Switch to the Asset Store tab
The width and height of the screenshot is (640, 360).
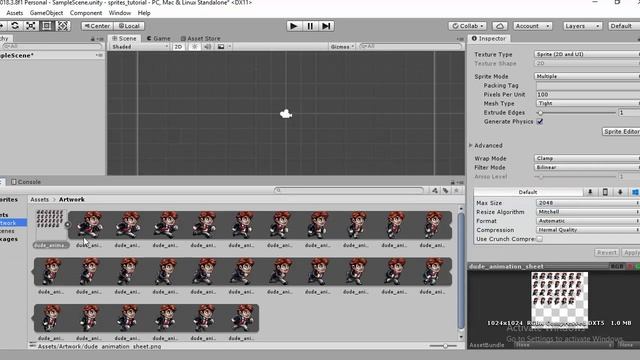[x=200, y=38]
